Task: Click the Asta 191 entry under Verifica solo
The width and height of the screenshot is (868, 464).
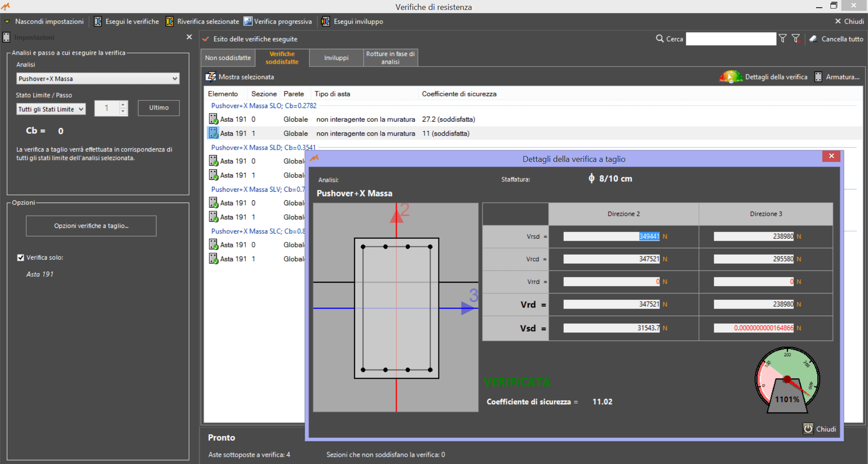Action: coord(40,274)
